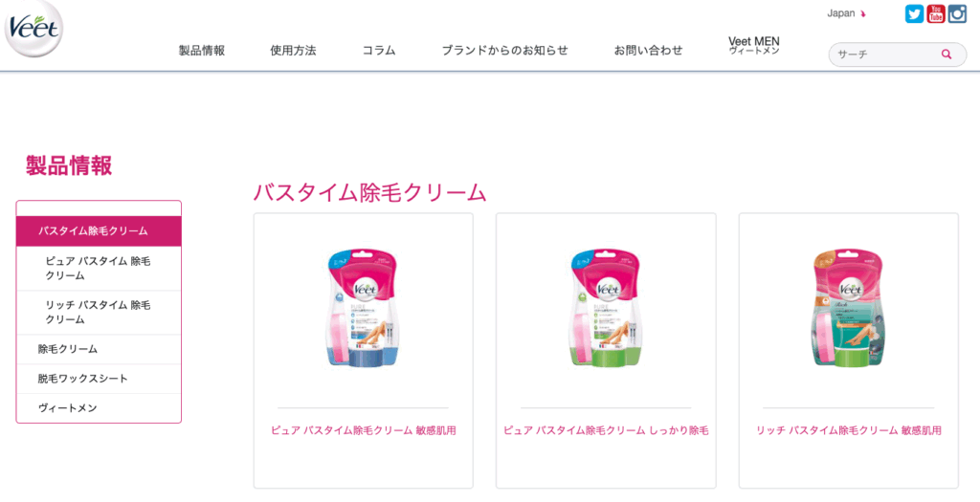Open ブランドからのお知らせ in navigation
Screen dimensions: 980x502
click(x=505, y=51)
